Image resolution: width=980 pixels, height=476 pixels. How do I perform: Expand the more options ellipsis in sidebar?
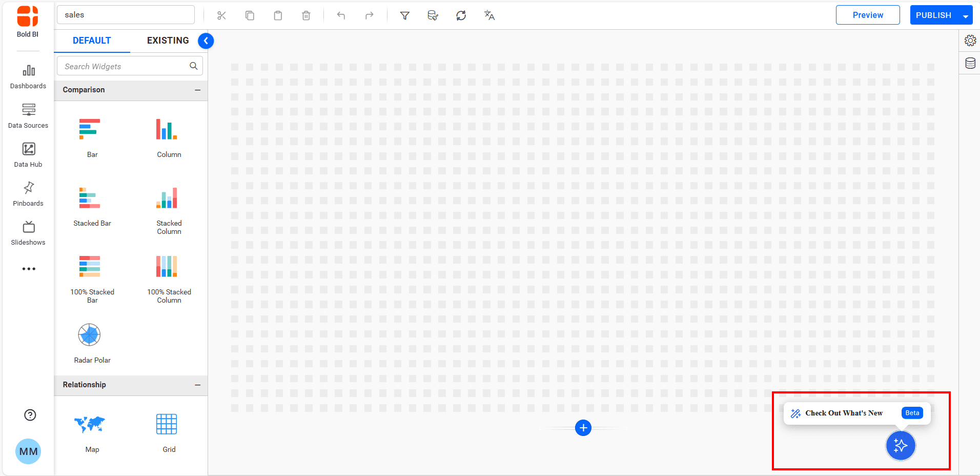pyautogui.click(x=29, y=269)
